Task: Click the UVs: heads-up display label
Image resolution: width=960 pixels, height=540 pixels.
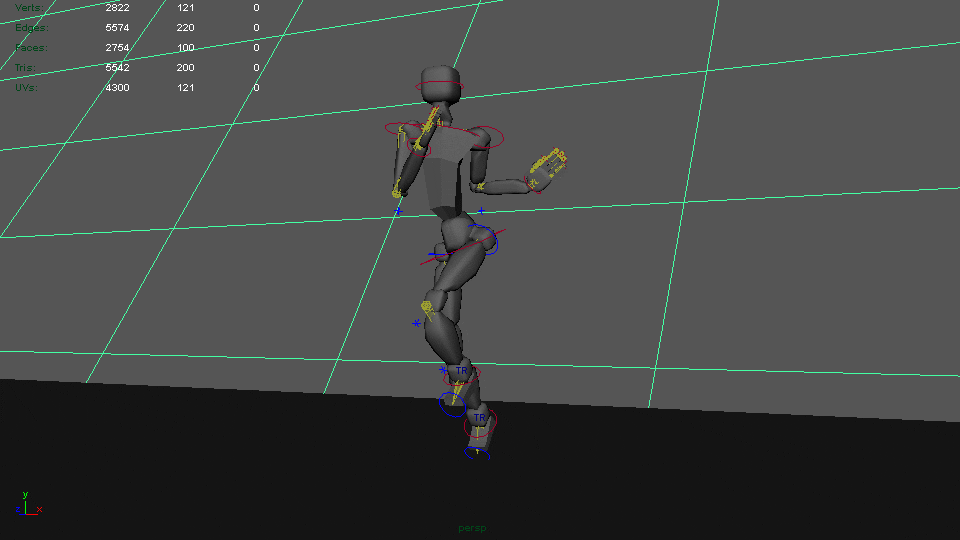Action: point(26,88)
